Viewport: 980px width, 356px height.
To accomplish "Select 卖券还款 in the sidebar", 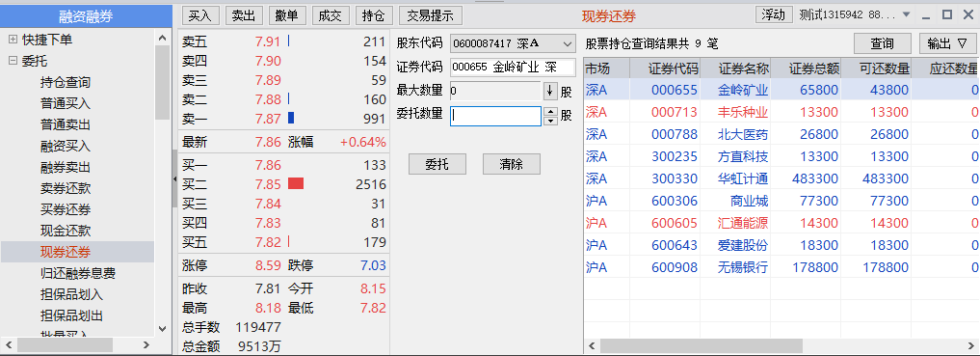I will coord(66,188).
